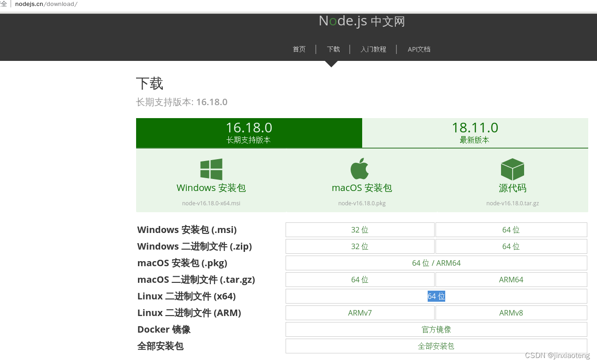Open API文档 in the navigation bar

click(419, 49)
